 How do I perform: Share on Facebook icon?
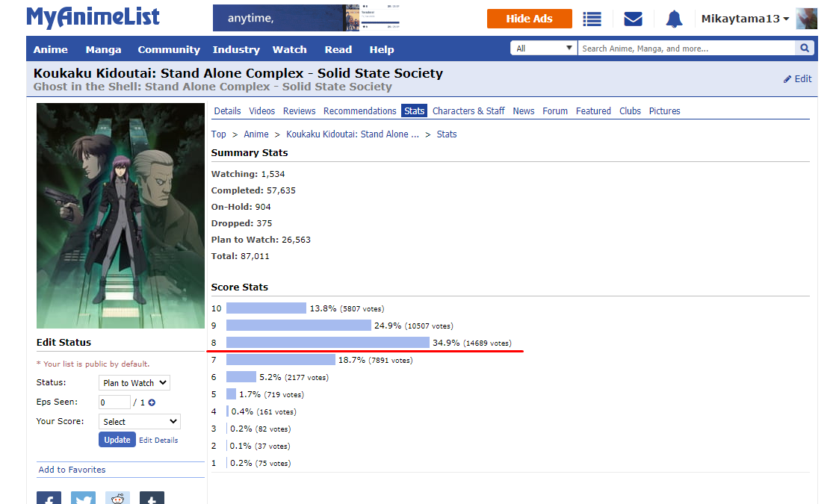(49, 498)
